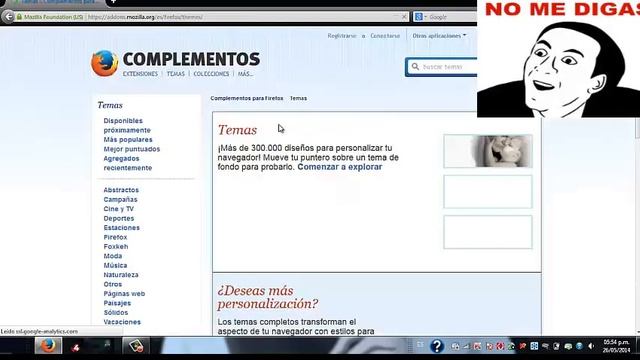Stop loading with the X in address bar
The height and width of the screenshot is (360, 640).
(x=404, y=17)
